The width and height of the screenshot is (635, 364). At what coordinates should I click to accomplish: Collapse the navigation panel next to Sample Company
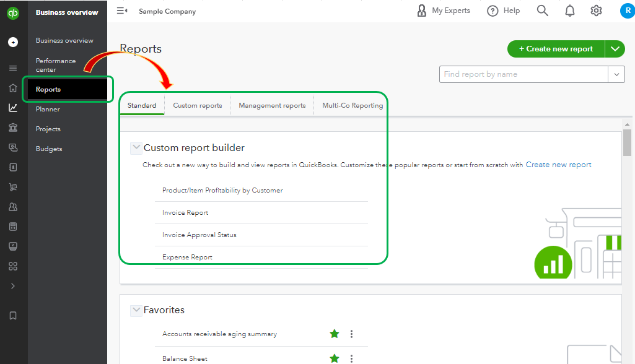122,11
